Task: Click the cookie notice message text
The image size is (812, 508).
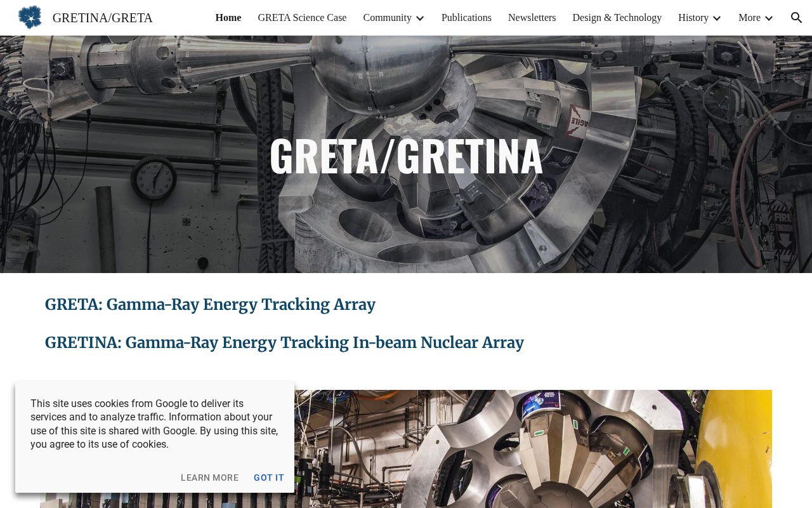Action: (155, 424)
